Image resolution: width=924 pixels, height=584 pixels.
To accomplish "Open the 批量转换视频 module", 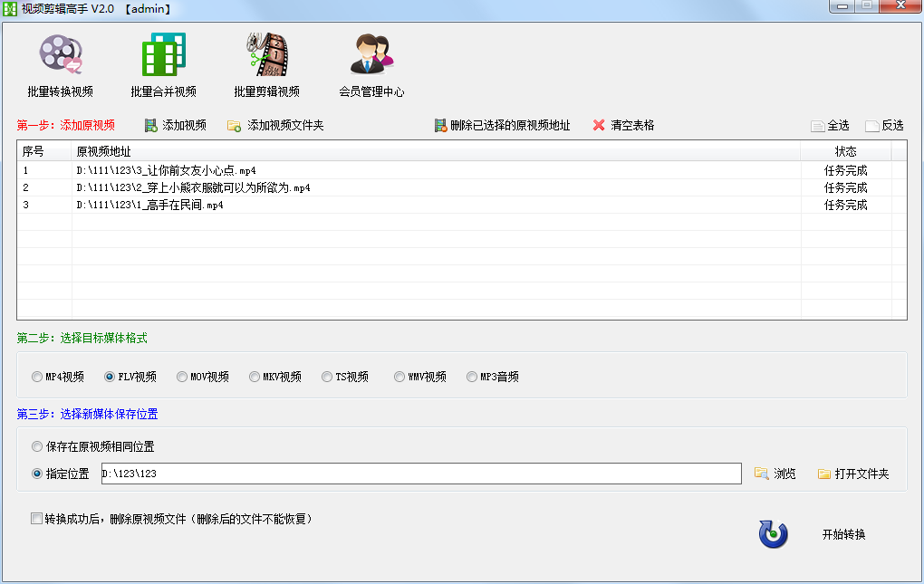I will pos(60,63).
